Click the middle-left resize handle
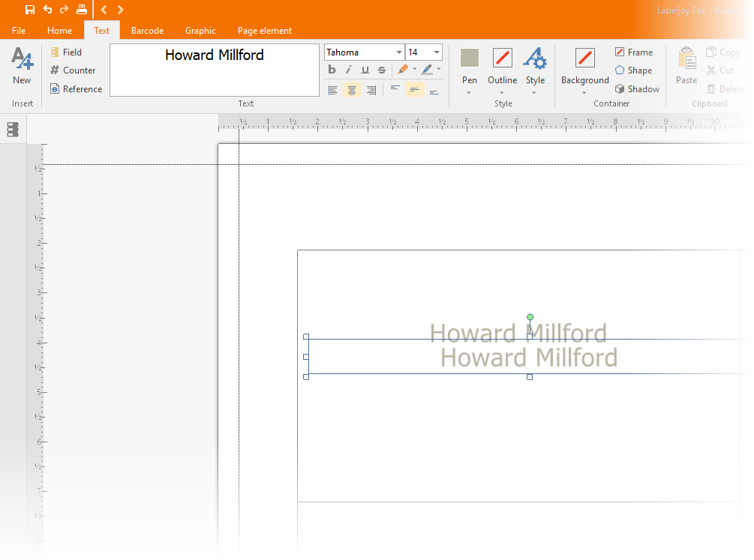The height and width of the screenshot is (560, 754). (x=306, y=357)
